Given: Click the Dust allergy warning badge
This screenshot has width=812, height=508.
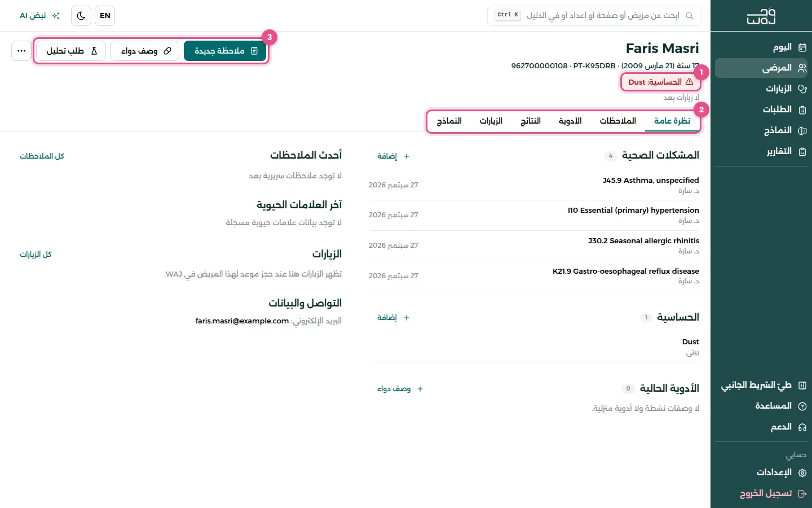Looking at the screenshot, I should 660,82.
